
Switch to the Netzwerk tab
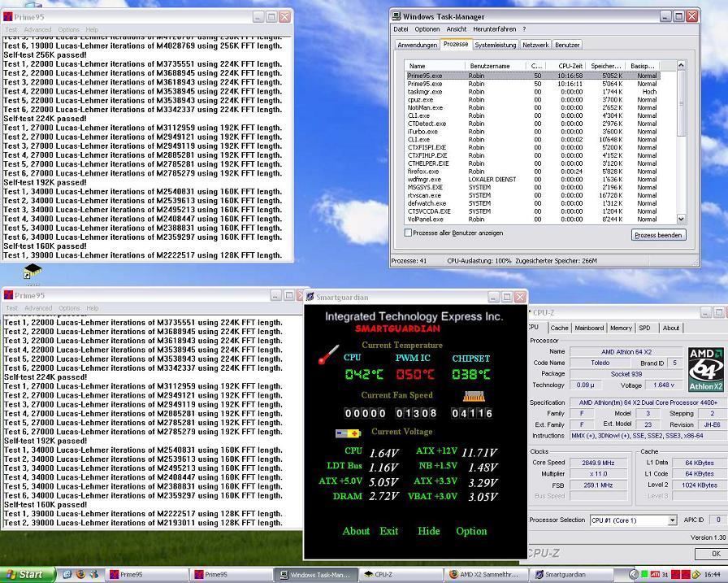tap(535, 45)
